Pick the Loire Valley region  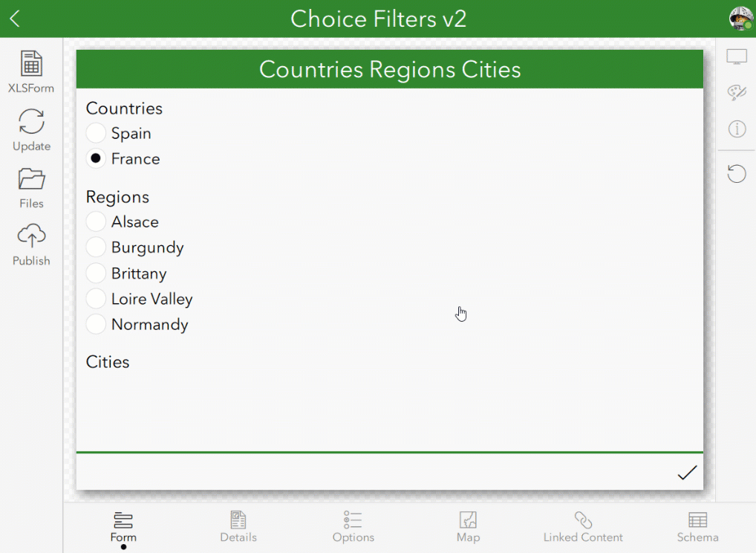[x=96, y=300]
